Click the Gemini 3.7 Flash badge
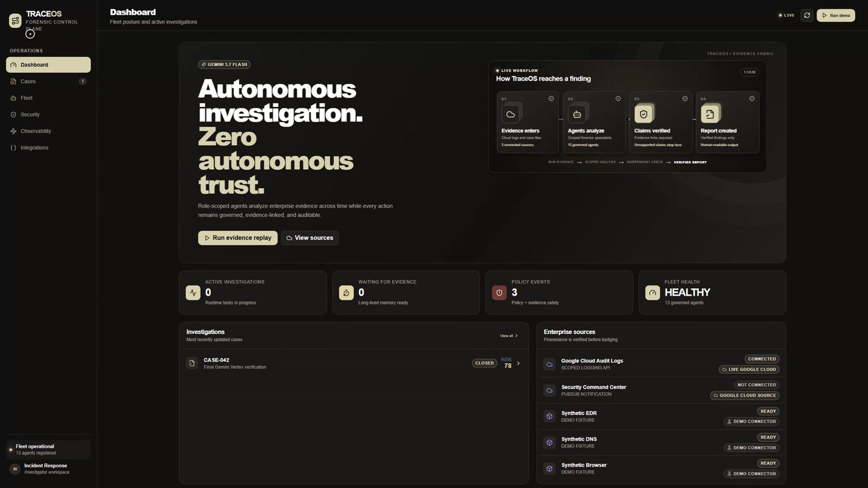 (x=224, y=65)
